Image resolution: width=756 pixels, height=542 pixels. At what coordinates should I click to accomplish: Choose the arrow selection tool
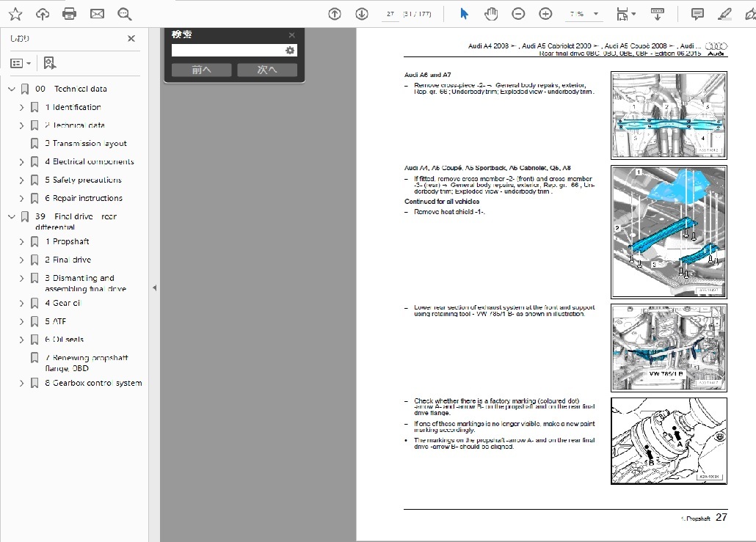pos(464,14)
